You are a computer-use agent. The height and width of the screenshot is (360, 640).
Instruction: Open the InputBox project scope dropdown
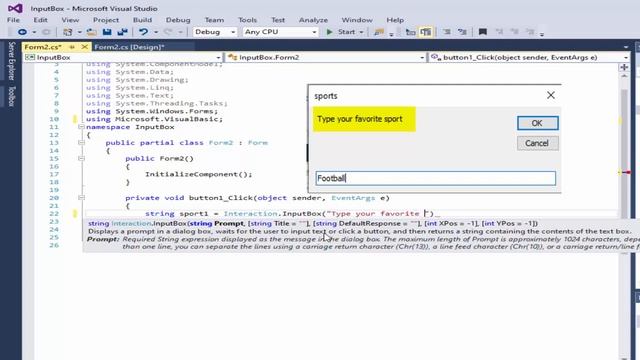click(x=123, y=58)
